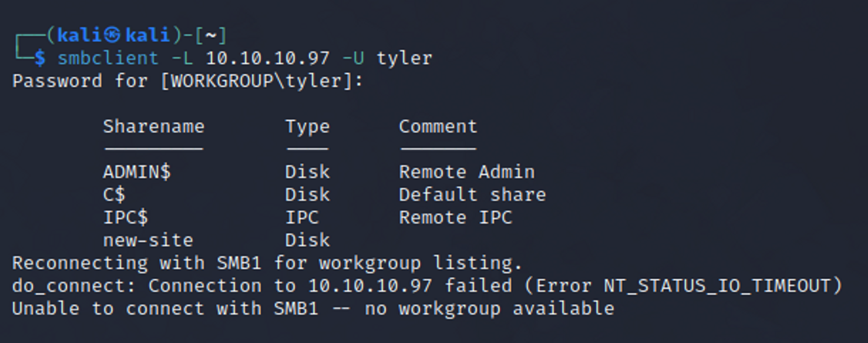Select the ADMIN$ share name
The image size is (868, 343).
click(x=137, y=172)
